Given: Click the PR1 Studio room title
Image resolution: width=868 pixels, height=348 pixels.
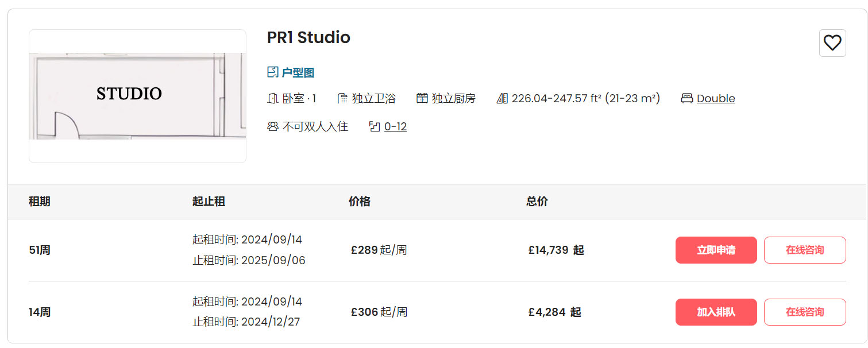Looking at the screenshot, I should coord(308,37).
